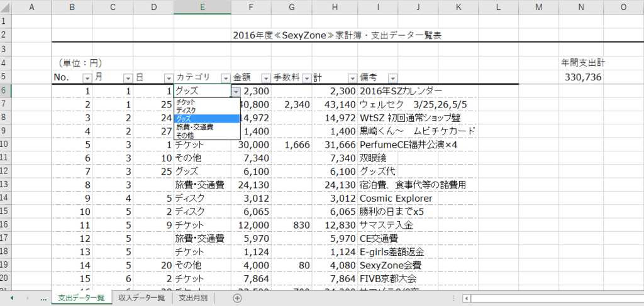Select the 手数料 cell 830
Screen dimensions: 644x306
click(x=292, y=225)
